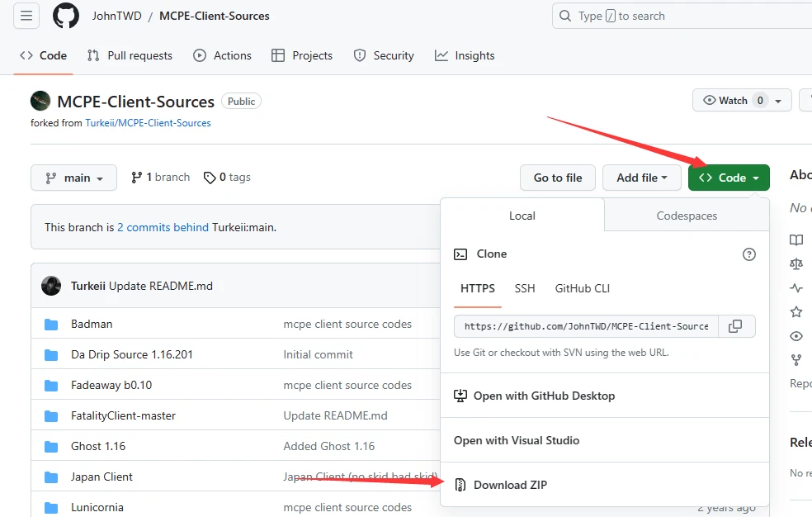Select the GitHub CLI clone tab
Screen dimensions: 812x517
583,288
